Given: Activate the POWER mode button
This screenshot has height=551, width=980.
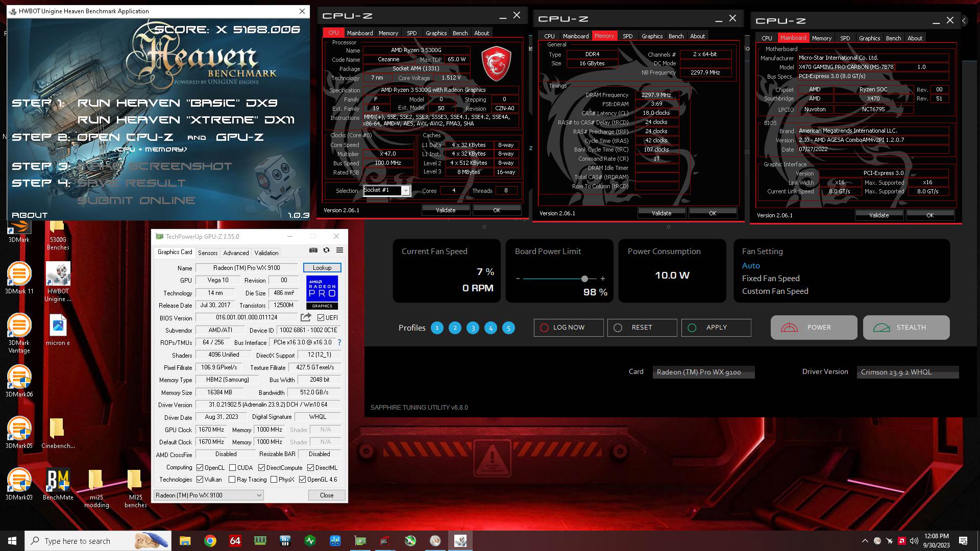Looking at the screenshot, I should point(814,328).
